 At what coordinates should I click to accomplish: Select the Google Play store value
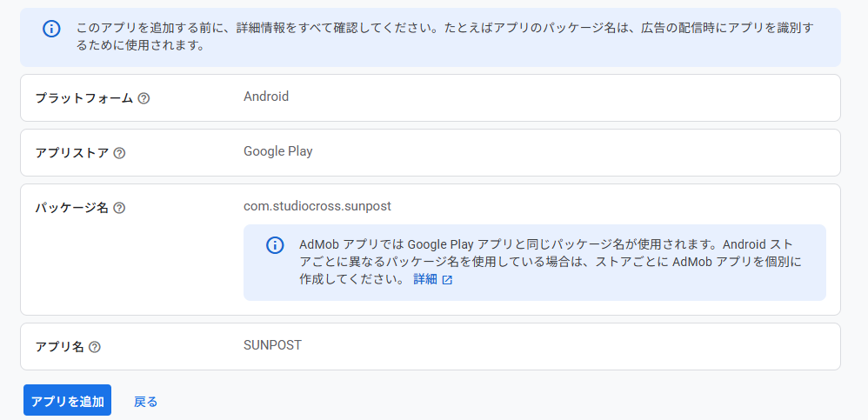click(x=277, y=151)
